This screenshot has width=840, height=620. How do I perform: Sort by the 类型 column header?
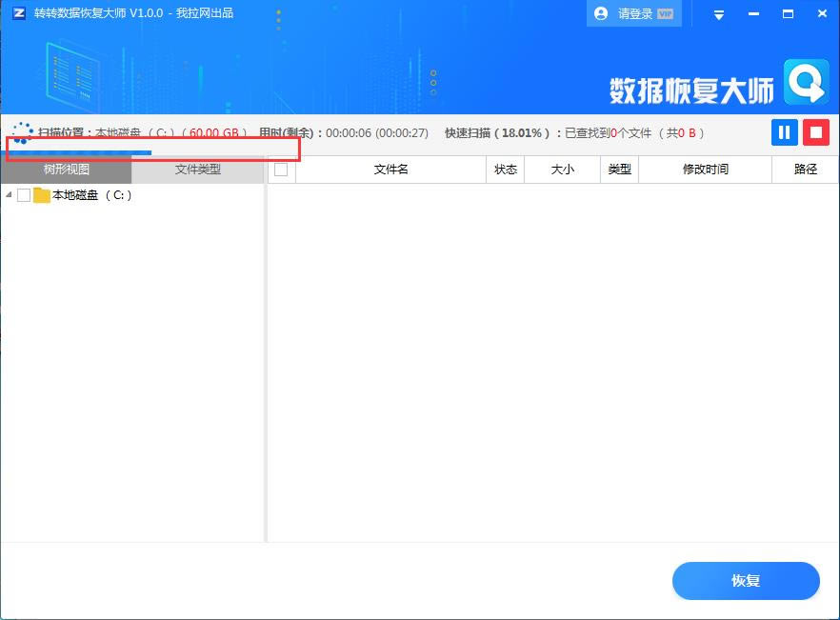click(619, 170)
